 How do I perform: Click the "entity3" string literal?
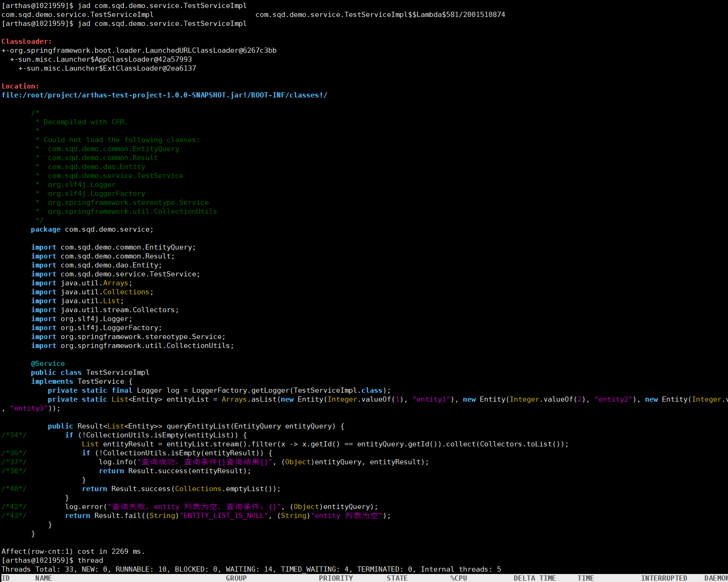coord(29,408)
